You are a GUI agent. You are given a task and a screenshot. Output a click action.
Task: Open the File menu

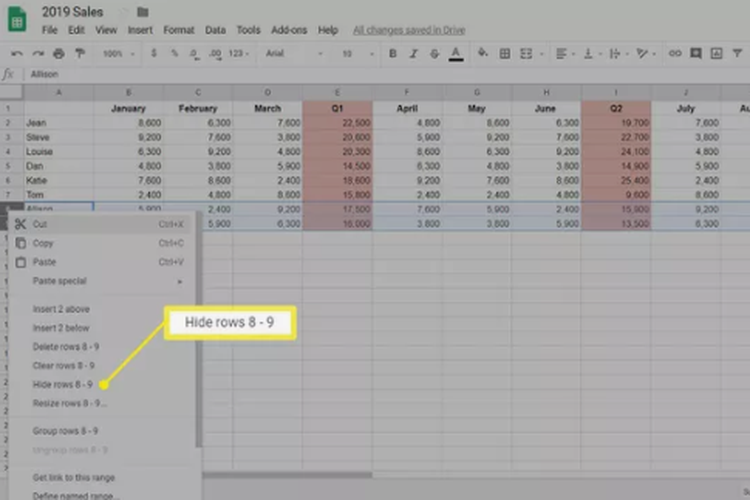[x=50, y=30]
